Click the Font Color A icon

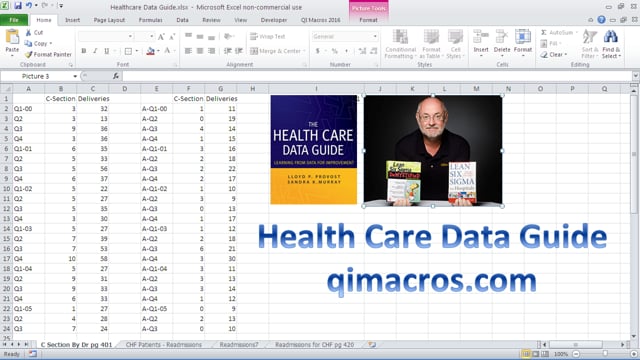(x=167, y=51)
